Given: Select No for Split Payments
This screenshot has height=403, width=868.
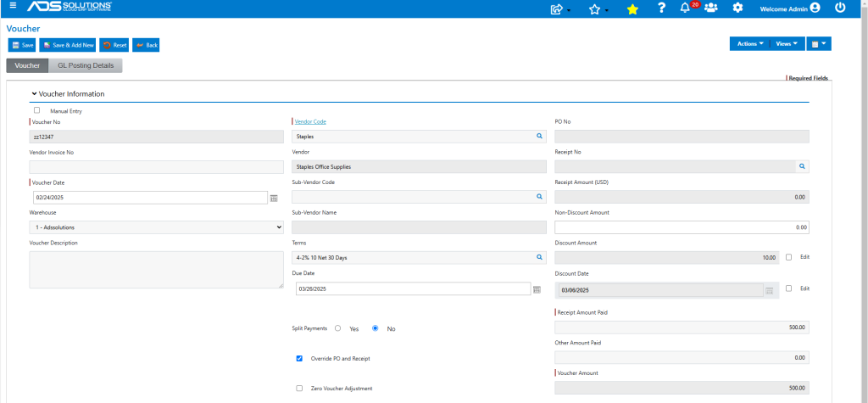Looking at the screenshot, I should 376,328.
